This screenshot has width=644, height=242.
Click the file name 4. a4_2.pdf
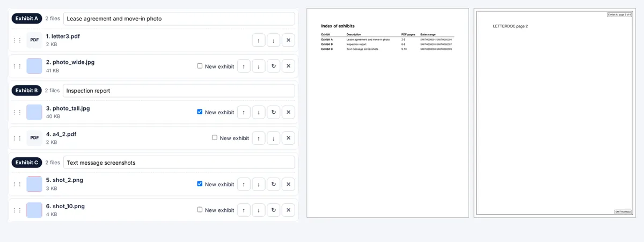pyautogui.click(x=61, y=134)
